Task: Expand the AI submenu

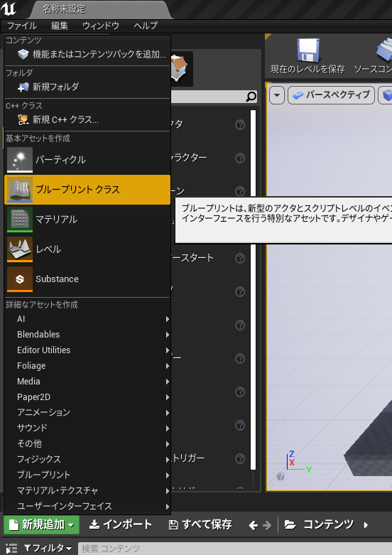Action: pyautogui.click(x=87, y=319)
